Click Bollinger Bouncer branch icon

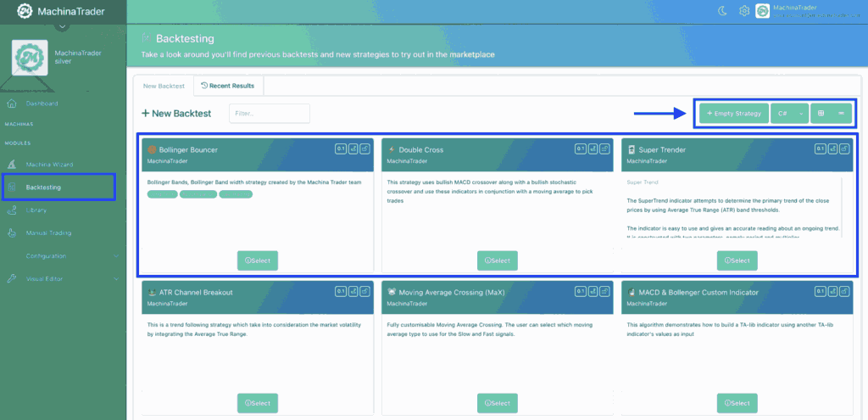point(353,148)
